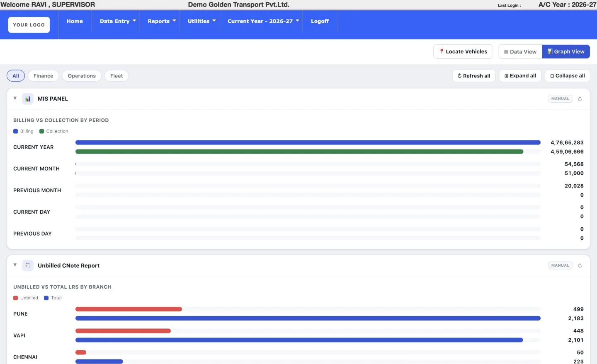
Task: Click the CHENNAI branch label
Action: [x=25, y=357]
